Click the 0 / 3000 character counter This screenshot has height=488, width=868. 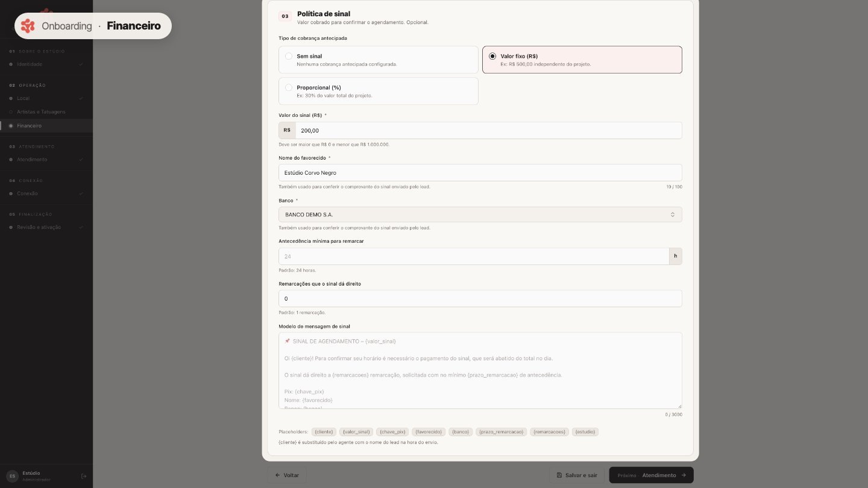[673, 414]
